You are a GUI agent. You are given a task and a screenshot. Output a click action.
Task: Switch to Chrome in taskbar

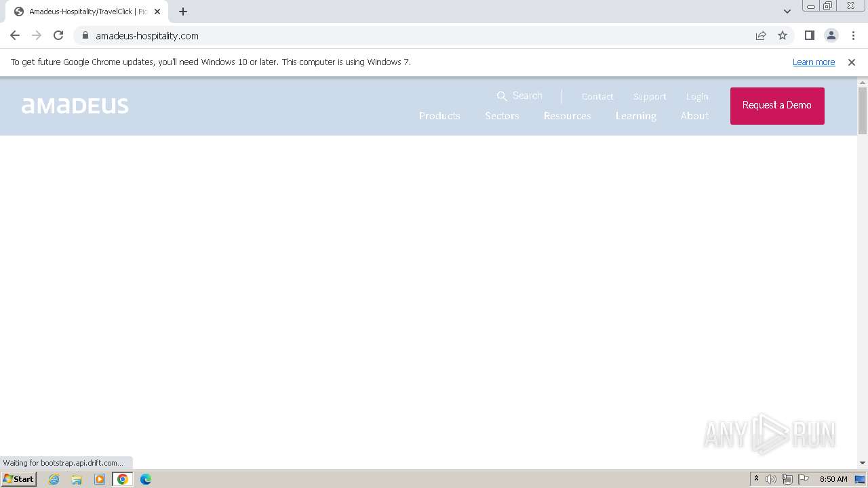(x=123, y=479)
